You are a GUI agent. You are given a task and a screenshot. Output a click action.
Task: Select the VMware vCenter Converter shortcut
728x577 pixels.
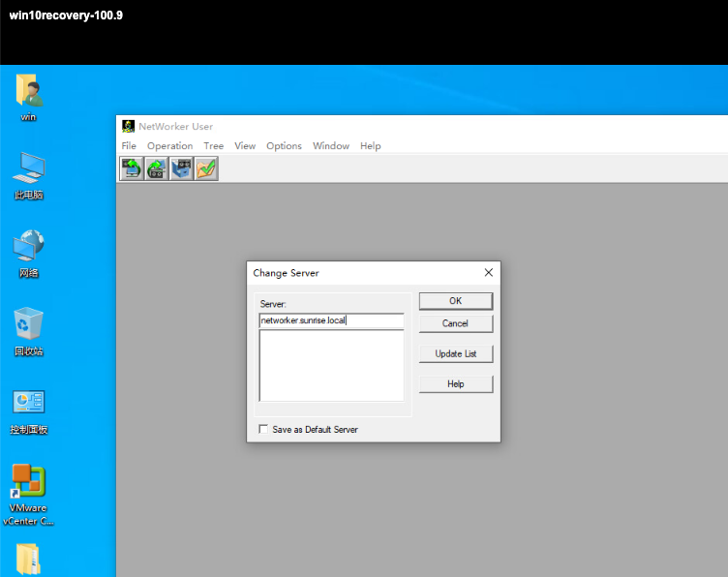click(x=28, y=495)
